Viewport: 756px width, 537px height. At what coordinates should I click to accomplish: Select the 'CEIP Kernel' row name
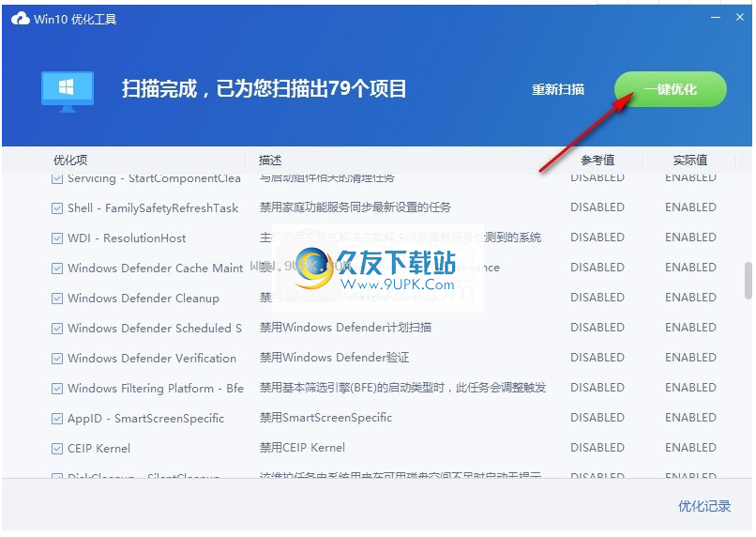(98, 448)
